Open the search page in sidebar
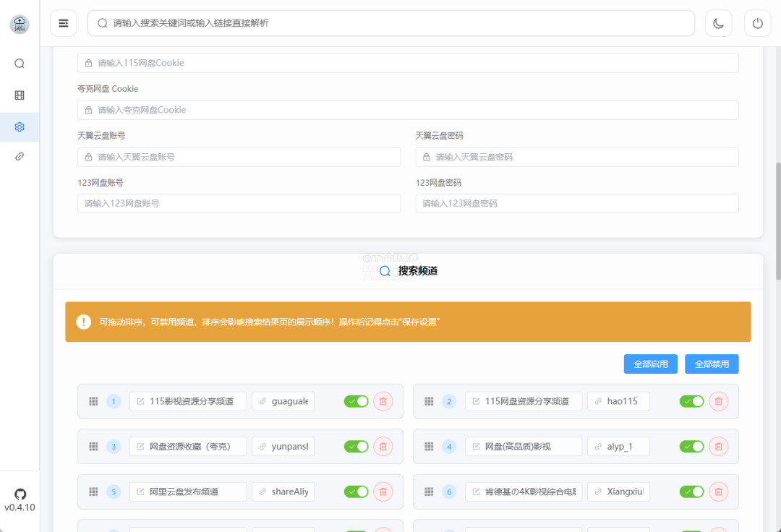 [x=20, y=64]
